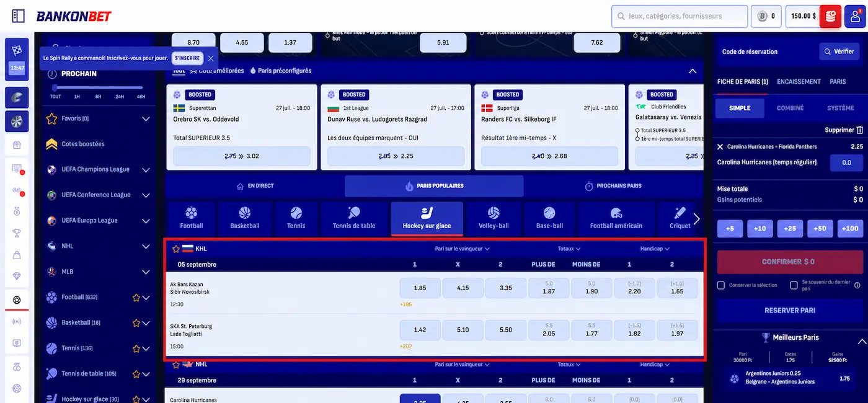Delete all bets with the trash icon
The image size is (868, 403).
coord(859,130)
